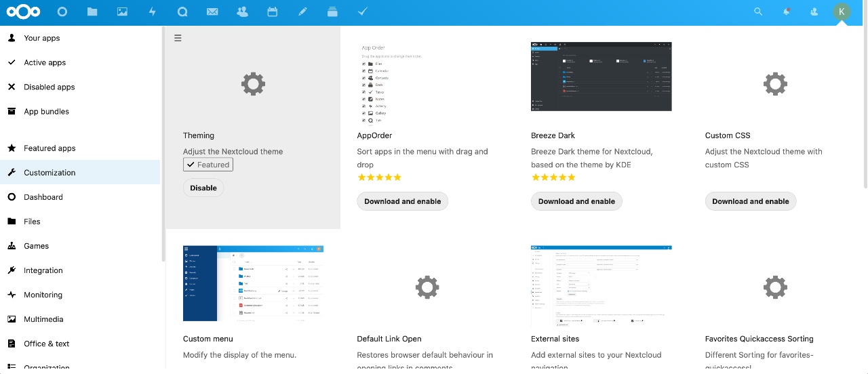Click the Theming app title
Image resolution: width=868 pixels, height=374 pixels.
(x=199, y=136)
